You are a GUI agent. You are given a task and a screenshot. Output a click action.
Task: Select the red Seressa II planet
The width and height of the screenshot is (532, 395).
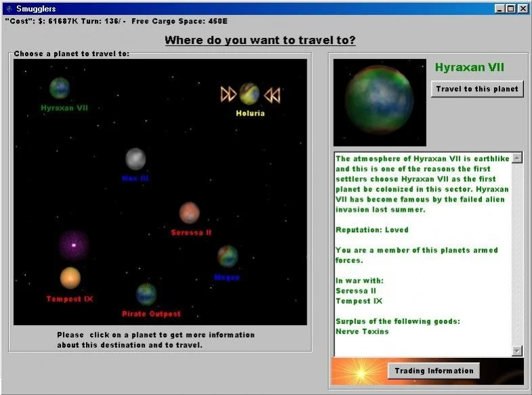[190, 213]
